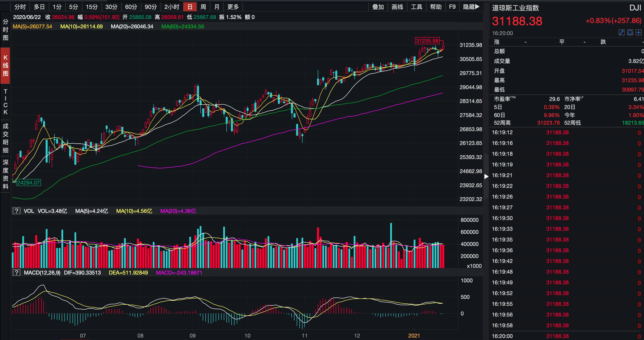Open the MACD indicator help question mark
Viewport: 644px width, 340px height.
[17, 273]
